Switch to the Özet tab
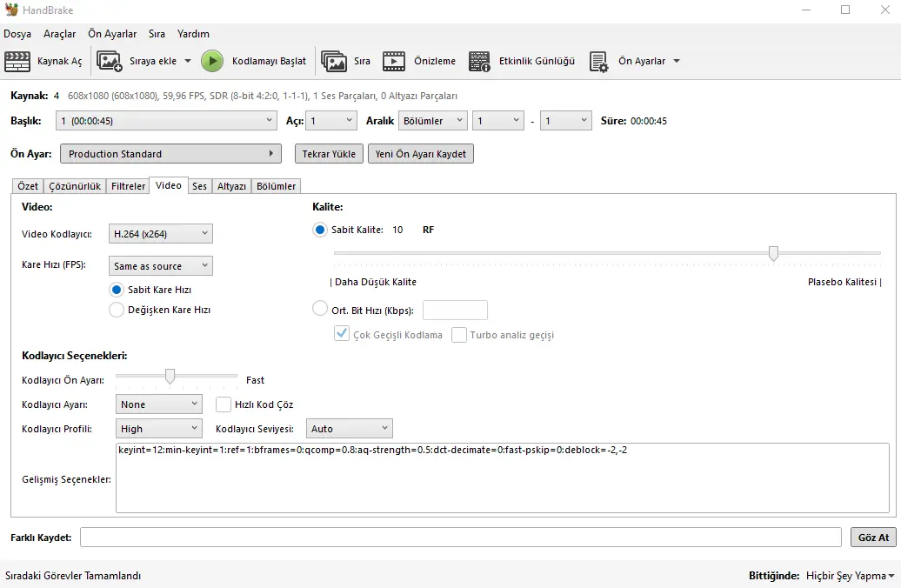Viewport: 901px width, 588px height. (x=28, y=186)
